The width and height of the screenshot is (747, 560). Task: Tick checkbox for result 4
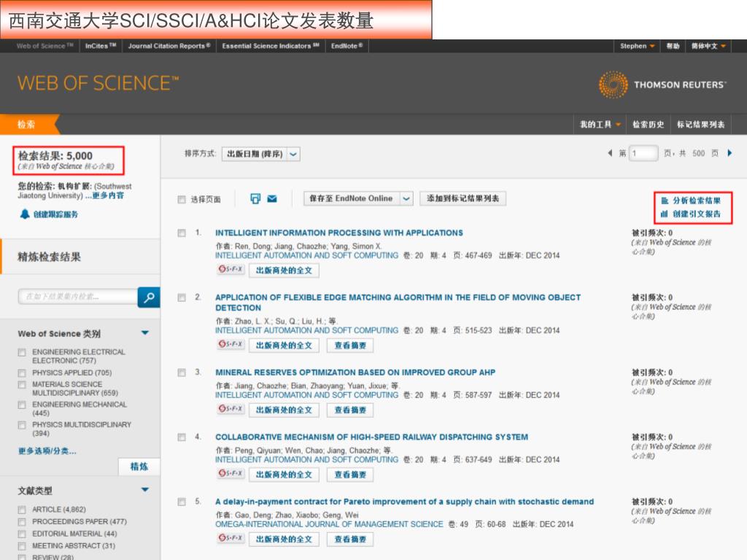point(182,437)
